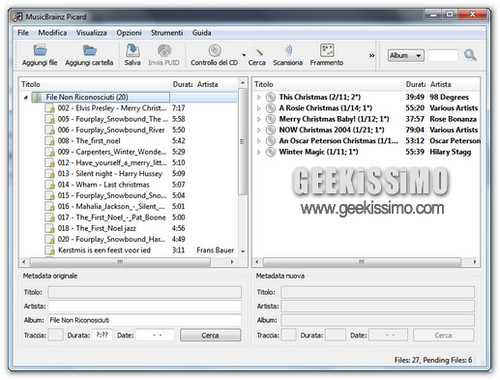Click the Controllo del CD icon
This screenshot has width=500, height=380.
[215, 51]
